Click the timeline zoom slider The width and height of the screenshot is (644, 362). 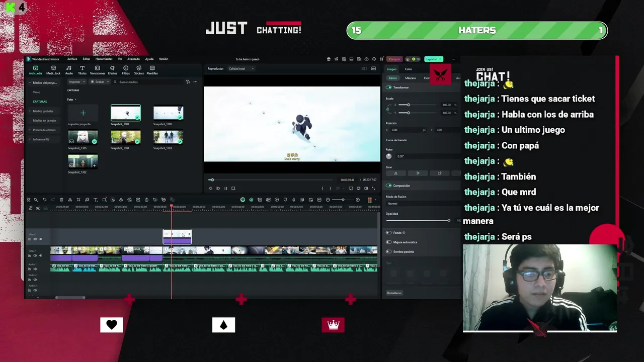click(343, 200)
